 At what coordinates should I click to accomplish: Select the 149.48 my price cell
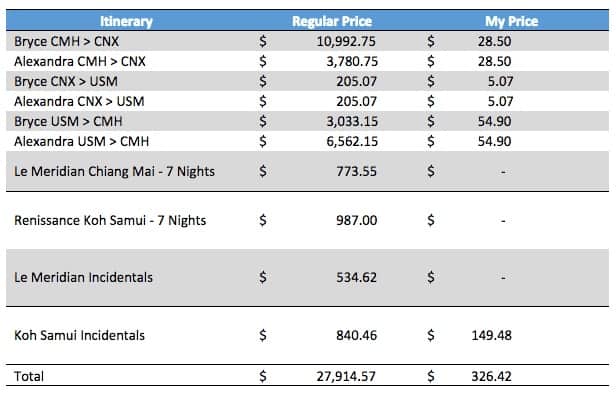coord(491,336)
